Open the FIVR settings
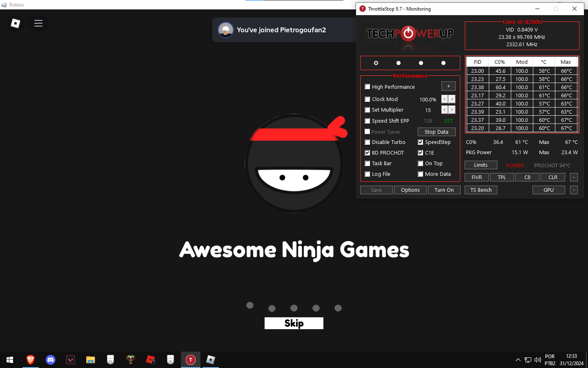588x368 pixels. (x=477, y=177)
